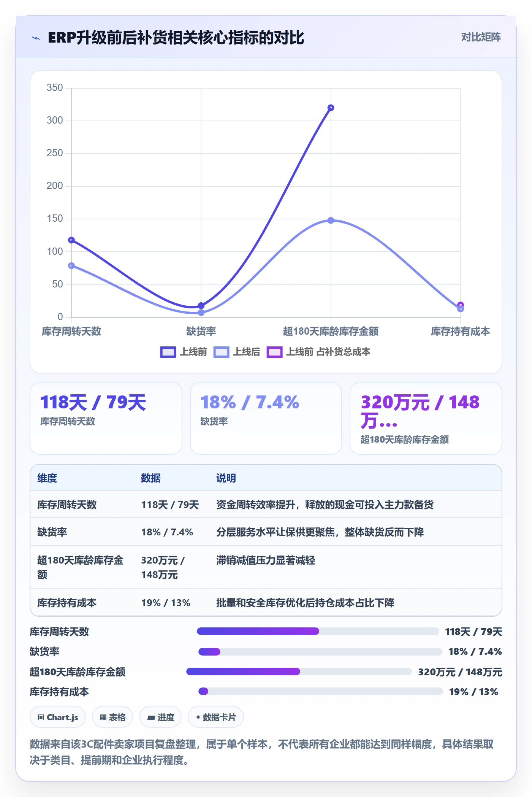Toggle the 上线后 series in the legend
This screenshot has width=532, height=797.
coord(237,352)
